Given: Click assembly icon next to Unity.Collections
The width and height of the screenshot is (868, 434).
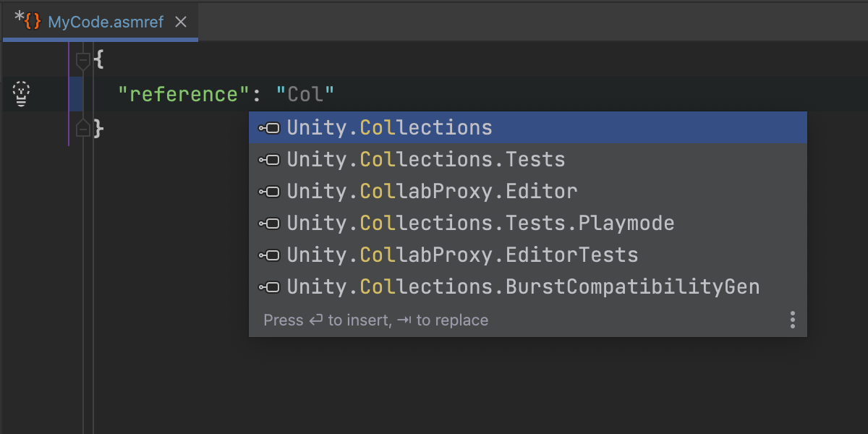Looking at the screenshot, I should coord(269,128).
